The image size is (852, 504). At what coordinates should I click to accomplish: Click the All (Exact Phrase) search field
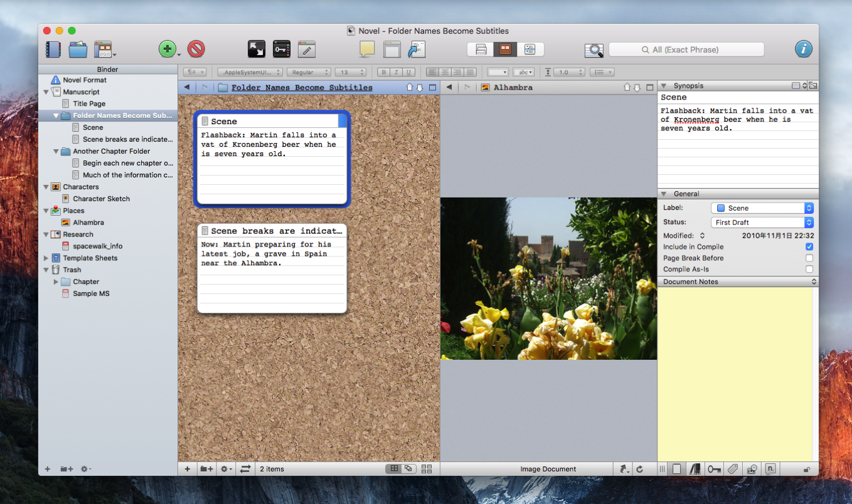coord(686,50)
